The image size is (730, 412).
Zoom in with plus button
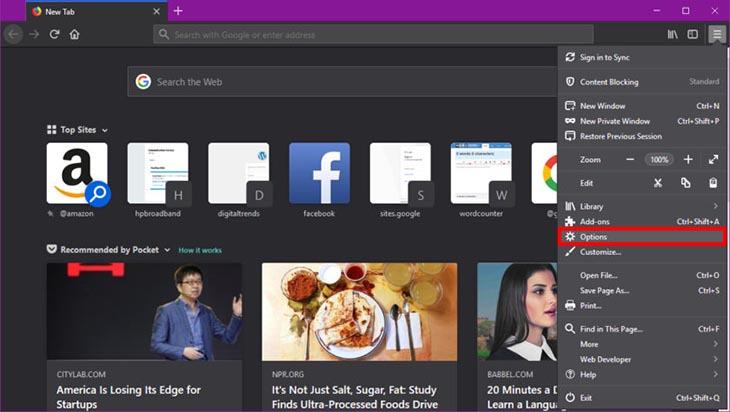click(688, 160)
